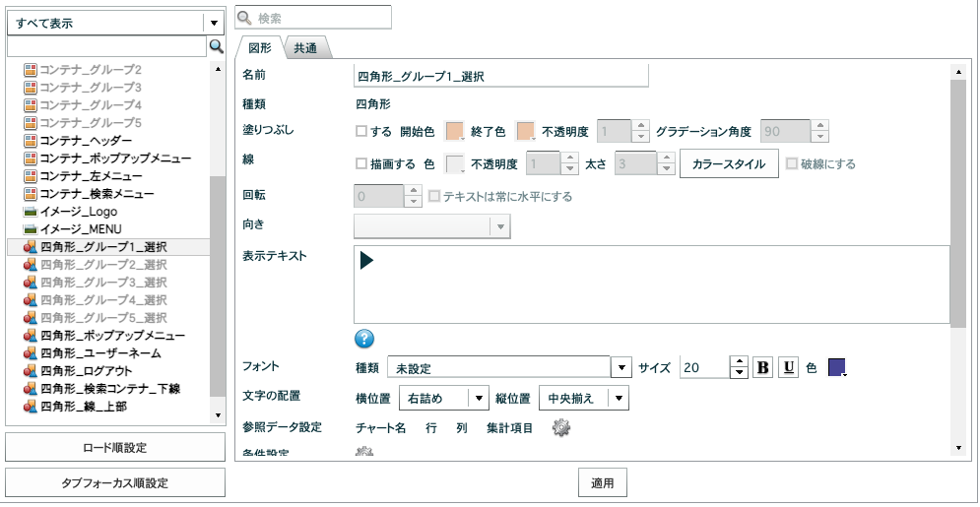Viewport: 980px width, 507px height.
Task: Click the container icon of コンテナ_グループ5
Action: [x=31, y=122]
